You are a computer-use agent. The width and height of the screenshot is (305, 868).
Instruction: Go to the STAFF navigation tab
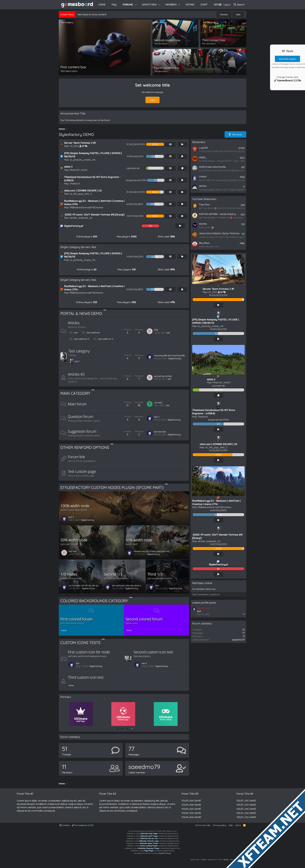tap(204, 5)
